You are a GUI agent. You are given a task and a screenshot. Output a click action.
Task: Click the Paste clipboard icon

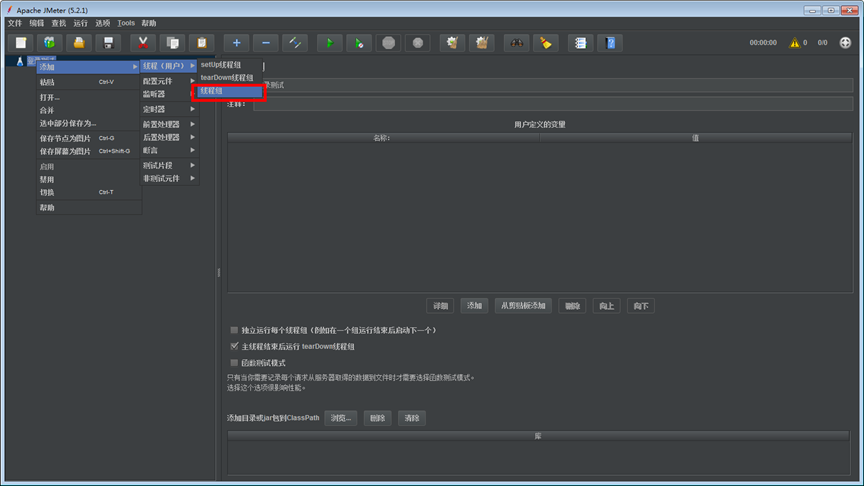202,43
